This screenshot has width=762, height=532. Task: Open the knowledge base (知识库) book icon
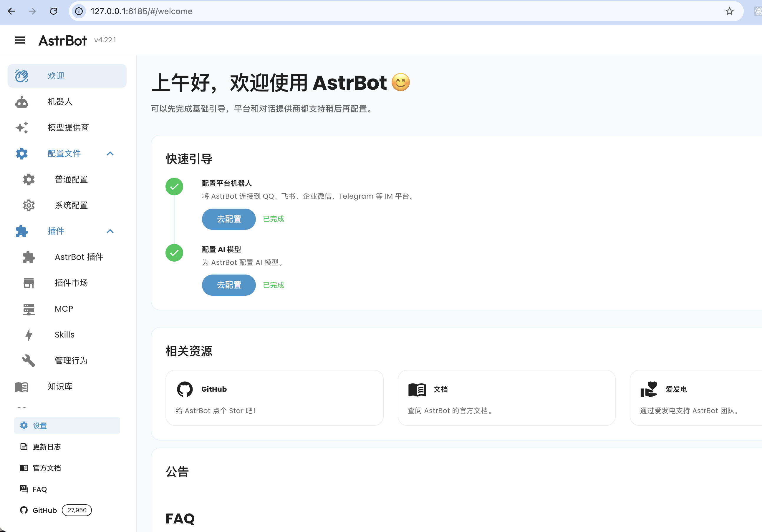pos(22,386)
